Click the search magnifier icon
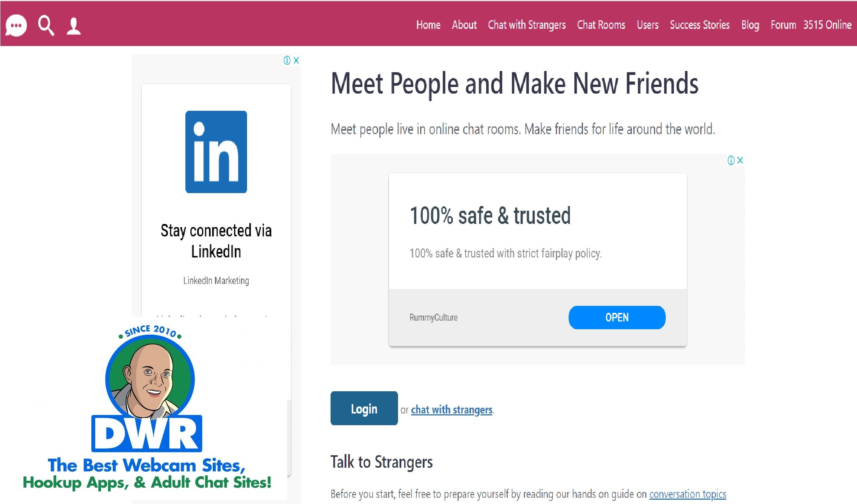Image resolution: width=857 pixels, height=504 pixels. pyautogui.click(x=46, y=25)
